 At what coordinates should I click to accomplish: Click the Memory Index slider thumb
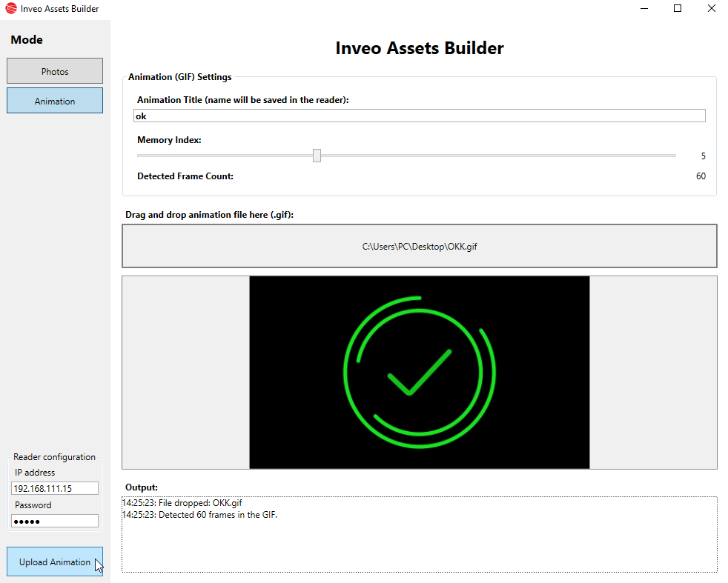coord(317,156)
